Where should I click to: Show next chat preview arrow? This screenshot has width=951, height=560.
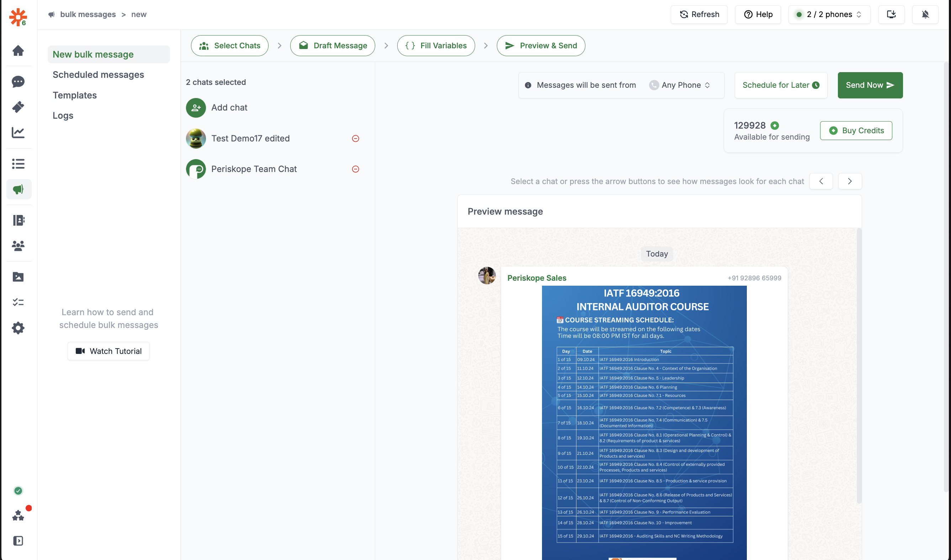pyautogui.click(x=850, y=181)
